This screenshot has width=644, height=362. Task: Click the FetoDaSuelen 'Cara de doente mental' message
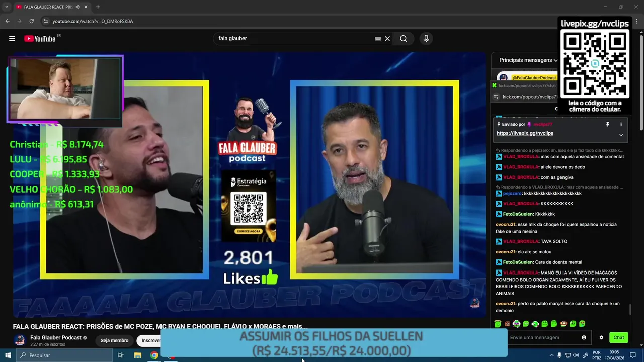pos(539,262)
